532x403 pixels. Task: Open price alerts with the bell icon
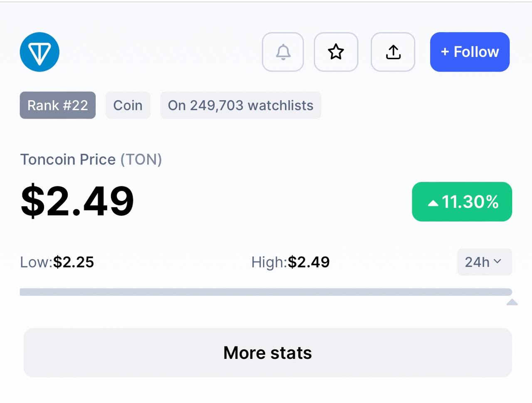pos(283,52)
